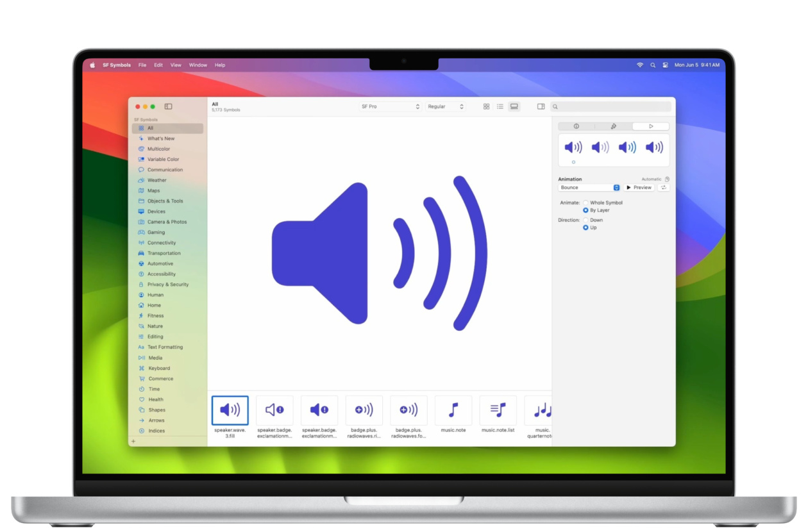The image size is (808, 532).
Task: Open the rendering inspector tab
Action: (x=614, y=126)
